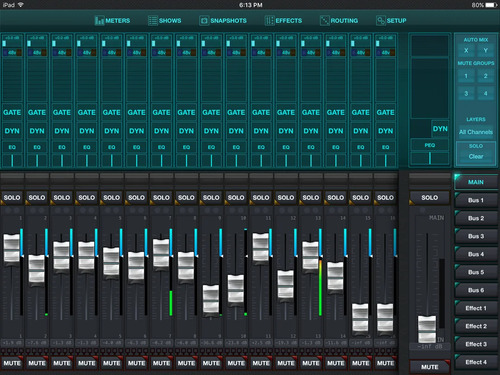This screenshot has height=375, width=500.
Task: Toggle 48v phantom power on channel 16
Action: click(x=386, y=52)
